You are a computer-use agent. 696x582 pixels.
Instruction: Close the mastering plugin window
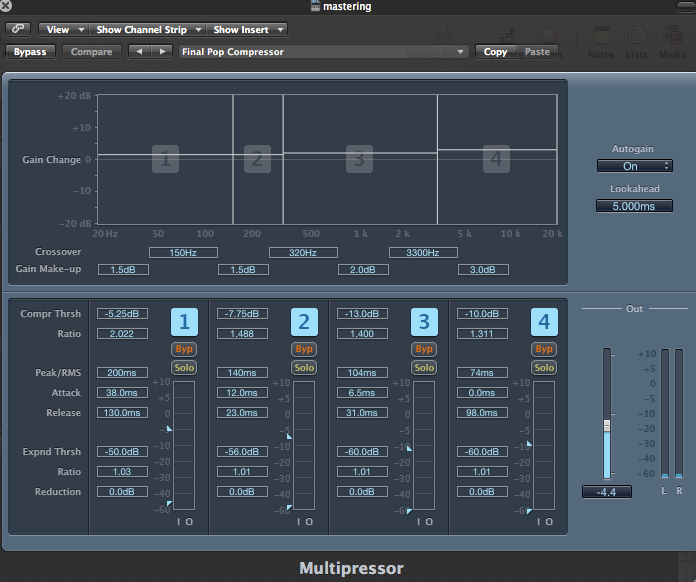click(6, 6)
